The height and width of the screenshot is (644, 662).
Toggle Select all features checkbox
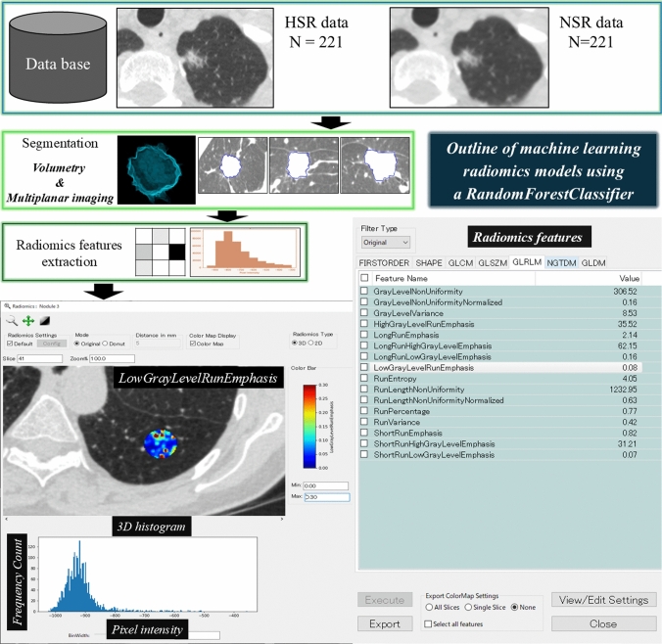[x=428, y=623]
